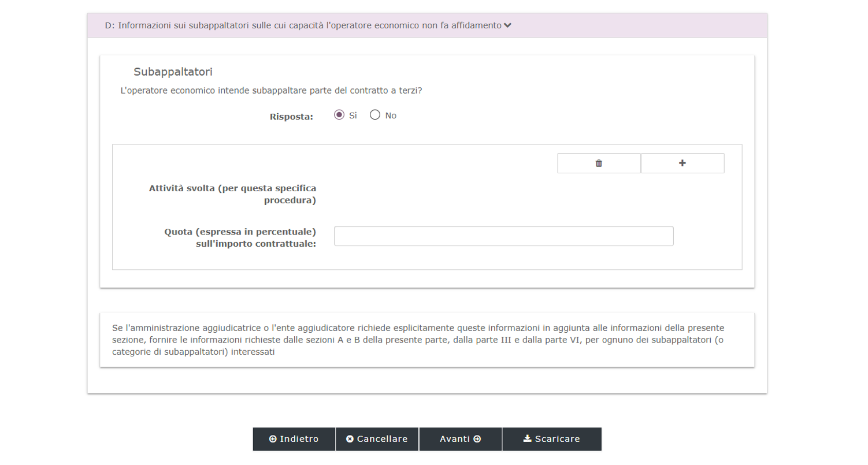Click the download icon on Scaricare
This screenshot has height=465, width=868.
click(527, 439)
